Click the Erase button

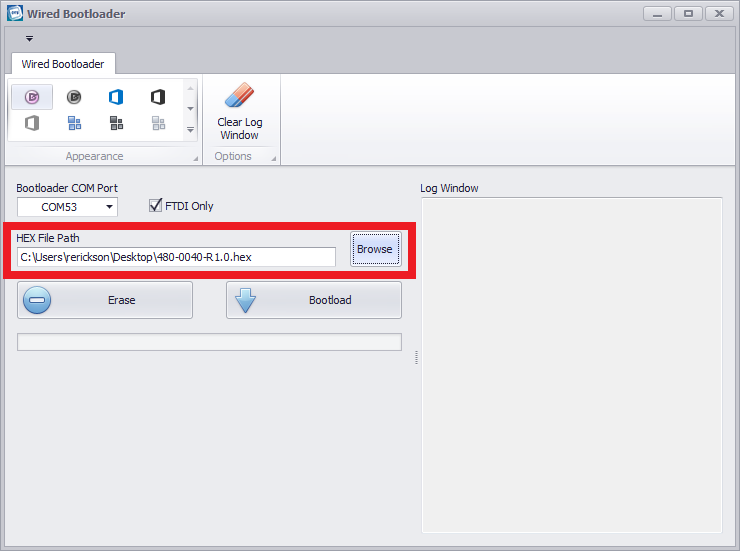105,300
